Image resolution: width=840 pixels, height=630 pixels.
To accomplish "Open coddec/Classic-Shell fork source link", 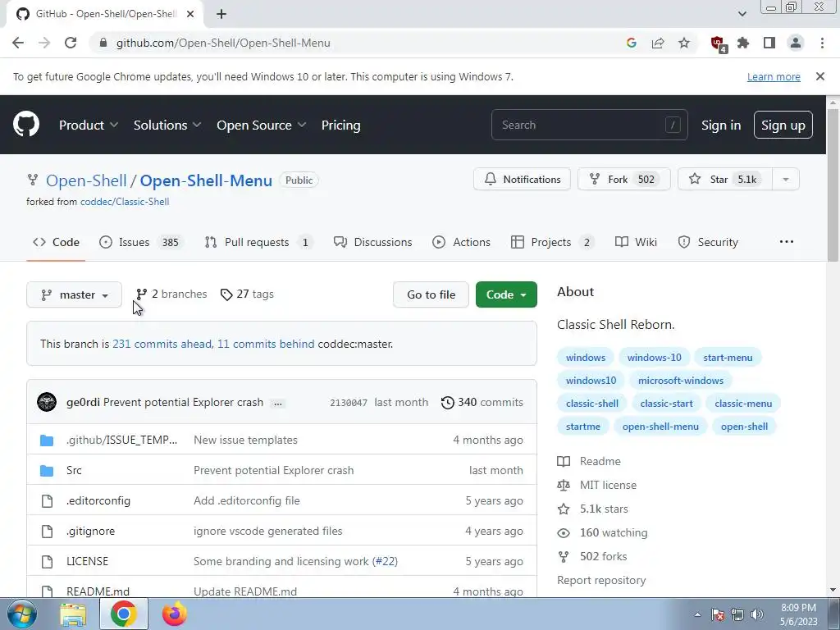I will [x=125, y=202].
